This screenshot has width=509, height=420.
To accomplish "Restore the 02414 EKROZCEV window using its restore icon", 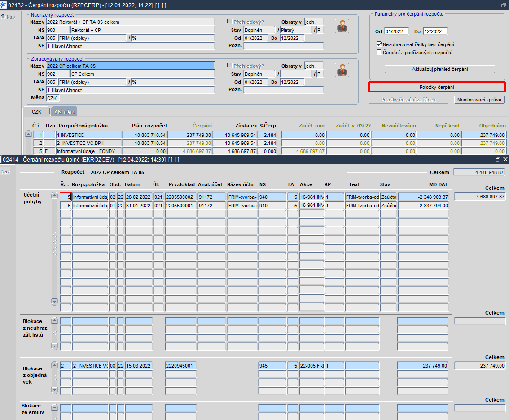I will 498,159.
